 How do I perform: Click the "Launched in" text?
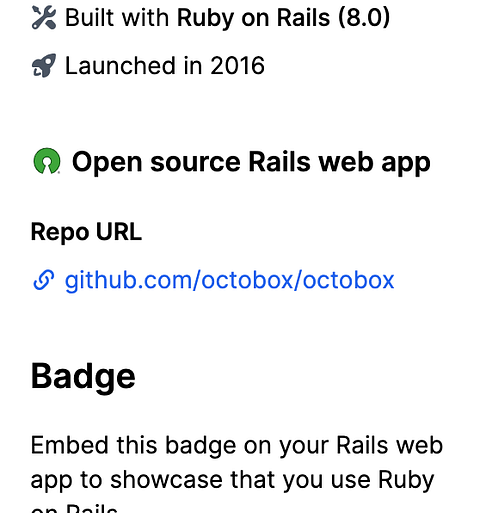pos(133,65)
